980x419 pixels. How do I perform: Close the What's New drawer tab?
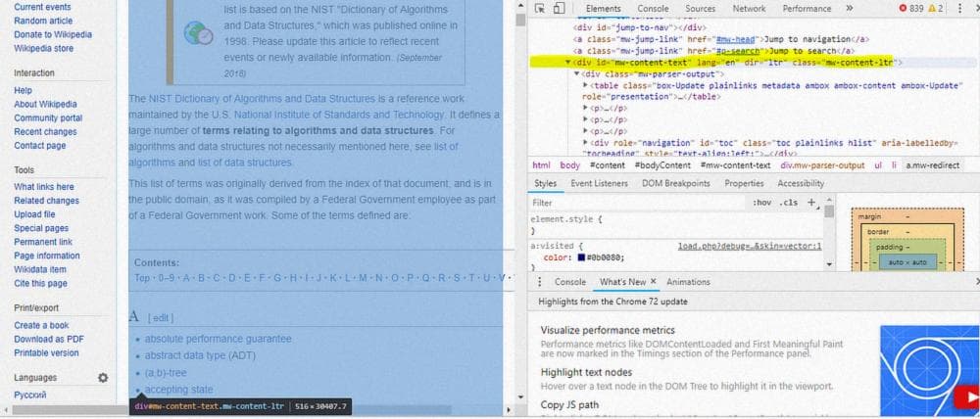click(653, 282)
